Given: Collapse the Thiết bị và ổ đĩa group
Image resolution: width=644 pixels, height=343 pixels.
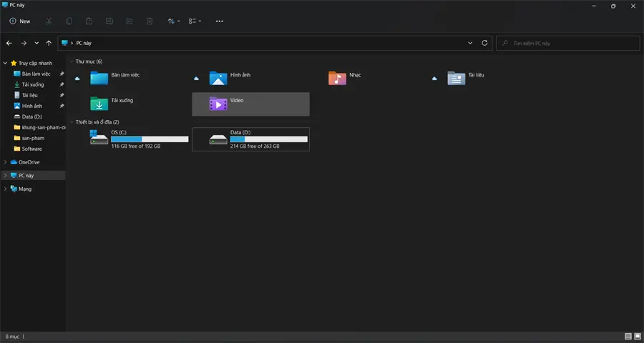Looking at the screenshot, I should point(72,122).
